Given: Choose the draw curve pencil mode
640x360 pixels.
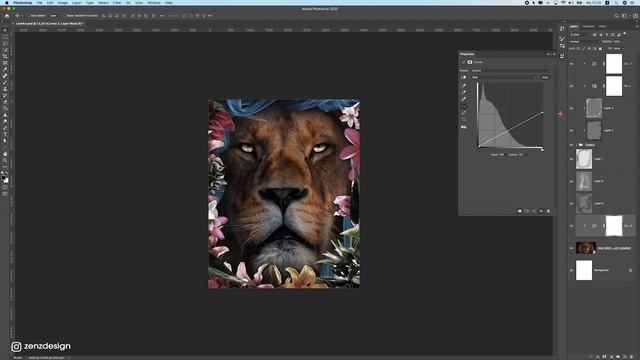Looking at the screenshot, I should pos(464,113).
